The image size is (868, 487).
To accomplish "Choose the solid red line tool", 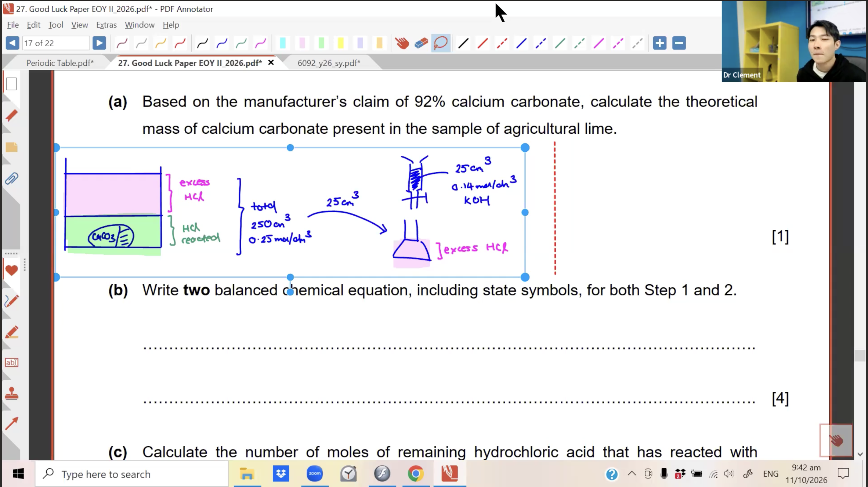I will coord(482,43).
